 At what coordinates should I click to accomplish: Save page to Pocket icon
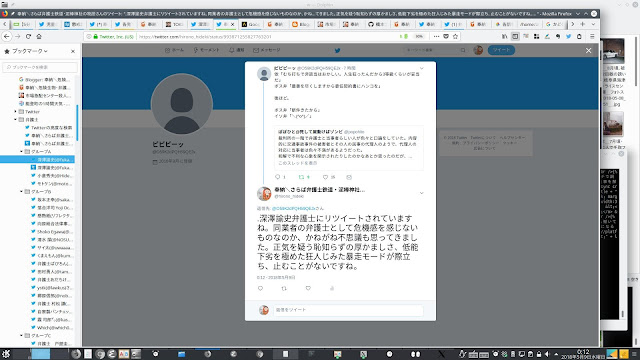point(446,36)
